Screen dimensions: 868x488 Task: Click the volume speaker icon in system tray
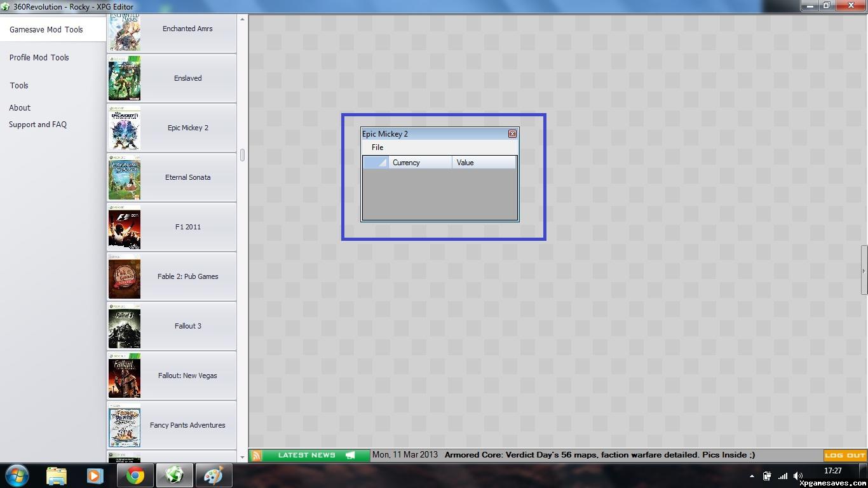[798, 475]
